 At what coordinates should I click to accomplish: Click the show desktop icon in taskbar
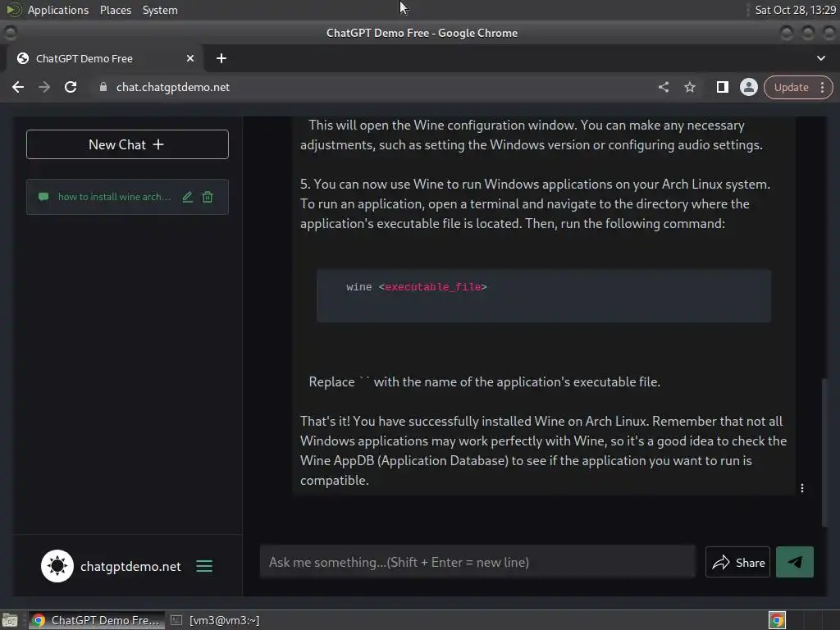[x=10, y=620]
